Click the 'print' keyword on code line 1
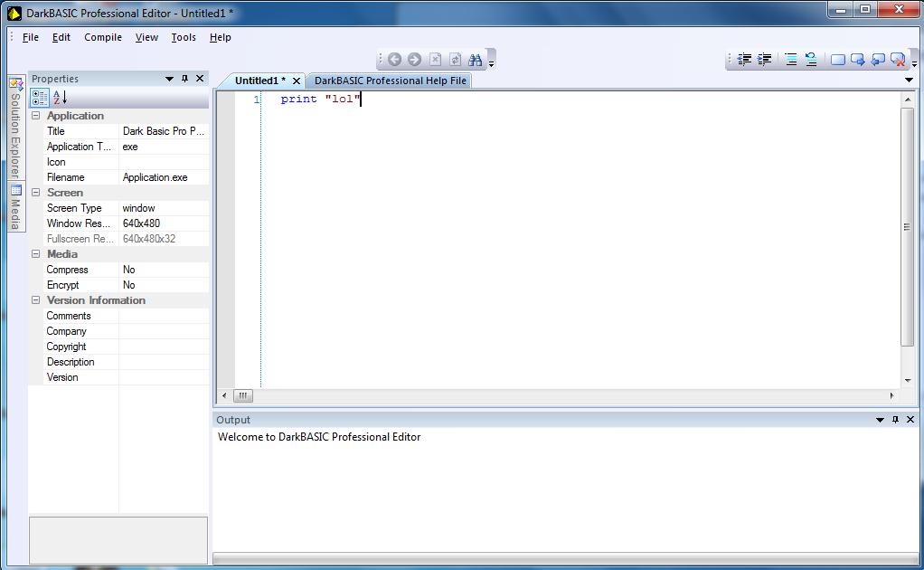 coord(298,99)
